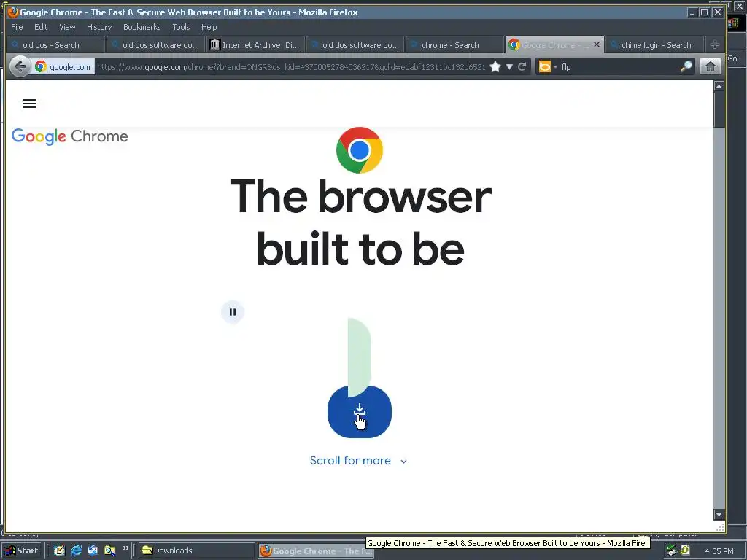Click the Chrome favicon on the active tab

point(514,44)
